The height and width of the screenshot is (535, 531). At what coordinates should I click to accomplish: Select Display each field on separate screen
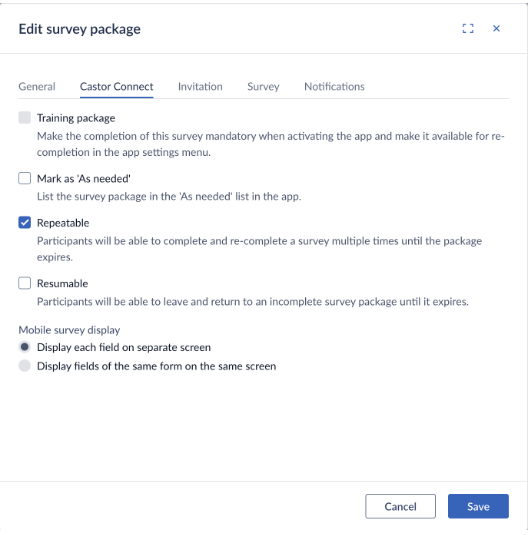(25, 347)
